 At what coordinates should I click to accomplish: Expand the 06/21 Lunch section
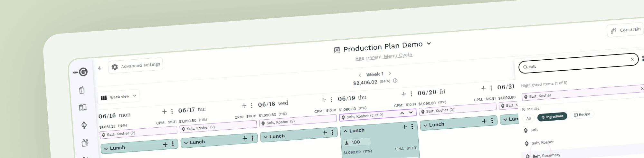click(x=505, y=120)
